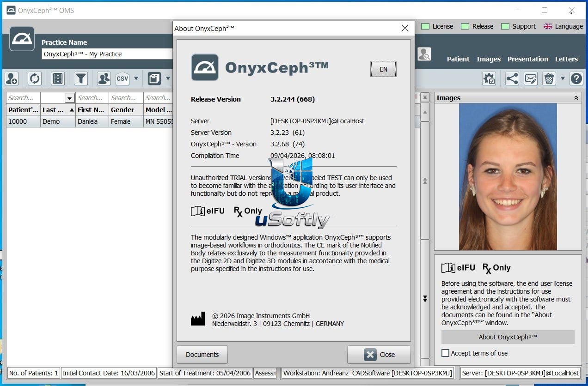The image size is (588, 386).
Task: Click Initial Contact Date status entry
Action: (x=109, y=373)
